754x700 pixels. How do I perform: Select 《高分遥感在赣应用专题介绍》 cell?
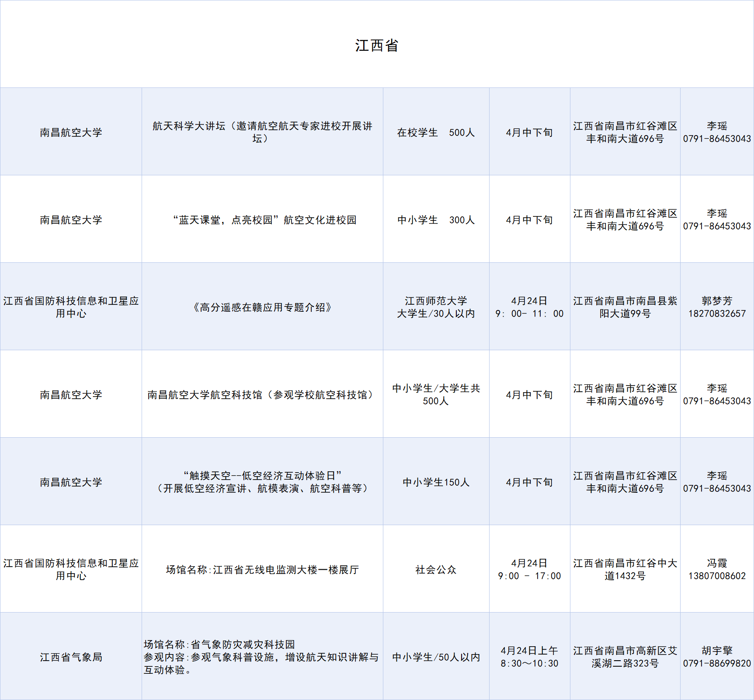tap(262, 306)
